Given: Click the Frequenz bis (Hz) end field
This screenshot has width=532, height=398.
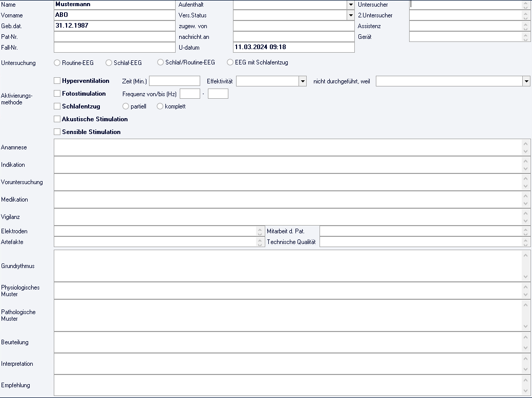Looking at the screenshot, I should tap(218, 94).
